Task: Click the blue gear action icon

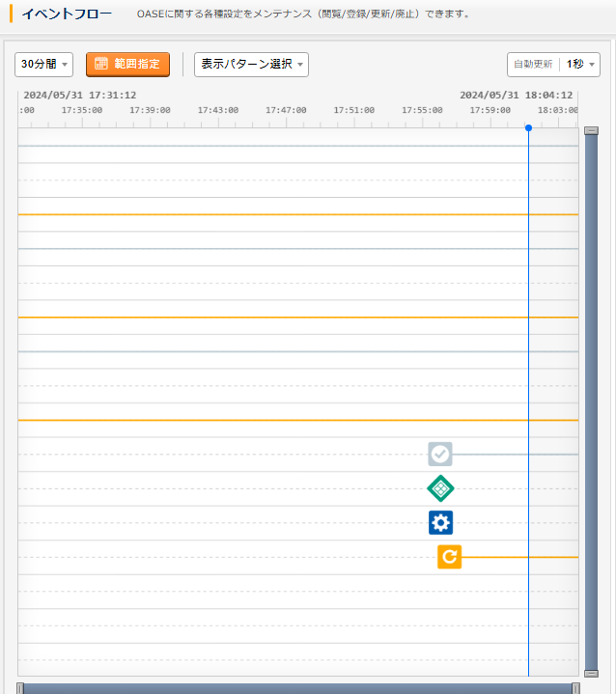Action: tap(440, 523)
